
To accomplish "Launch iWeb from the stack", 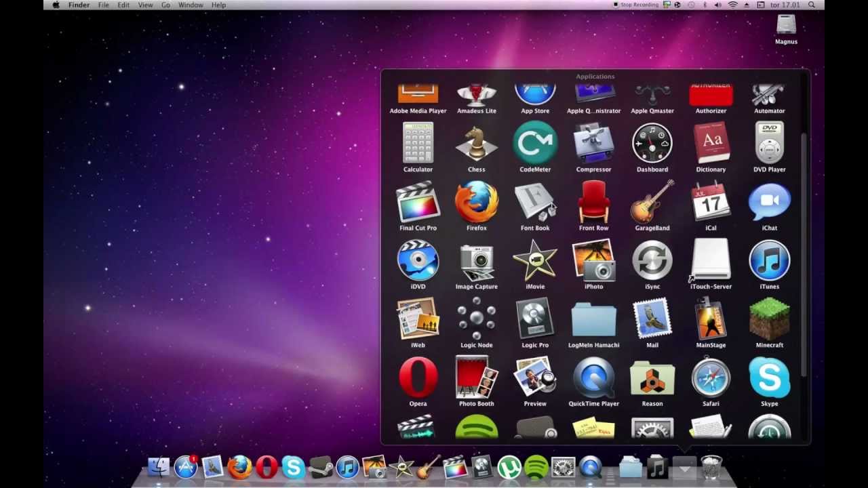I will point(418,319).
